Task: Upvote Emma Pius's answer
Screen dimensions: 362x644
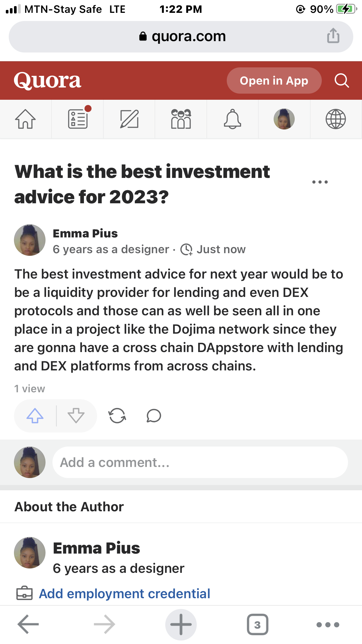Action: 35,416
